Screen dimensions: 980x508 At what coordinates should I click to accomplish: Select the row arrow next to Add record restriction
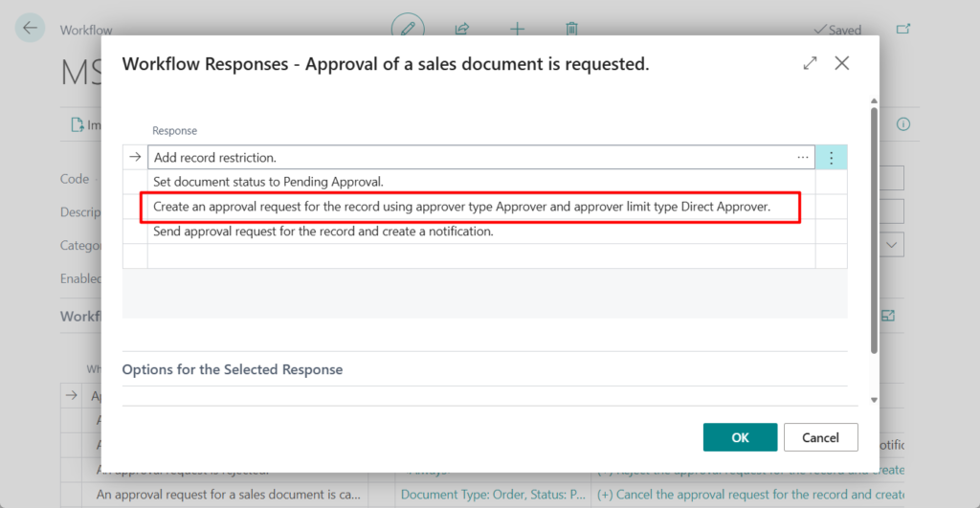(x=135, y=158)
